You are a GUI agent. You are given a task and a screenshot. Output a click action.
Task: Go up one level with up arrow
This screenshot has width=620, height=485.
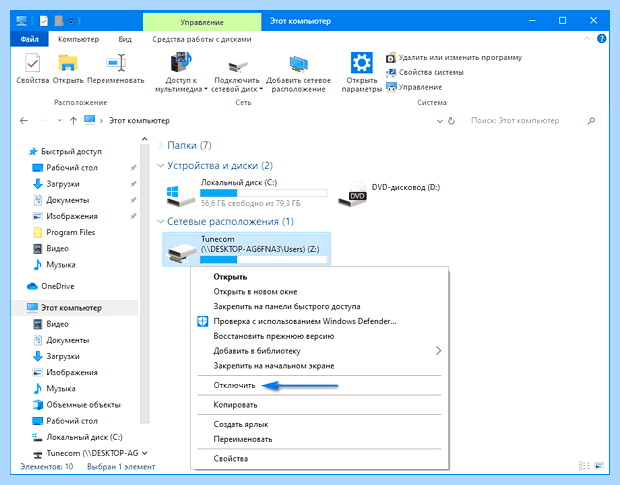pyautogui.click(x=73, y=121)
